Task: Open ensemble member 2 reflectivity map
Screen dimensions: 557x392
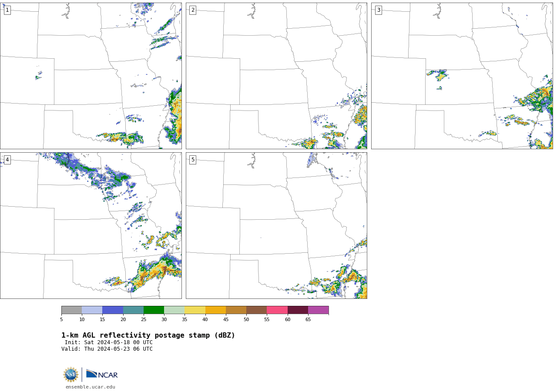Action: click(276, 76)
